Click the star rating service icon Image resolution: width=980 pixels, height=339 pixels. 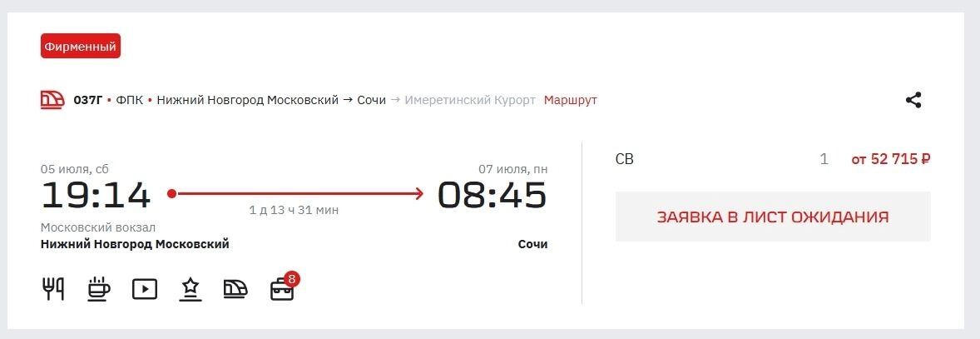tap(191, 289)
